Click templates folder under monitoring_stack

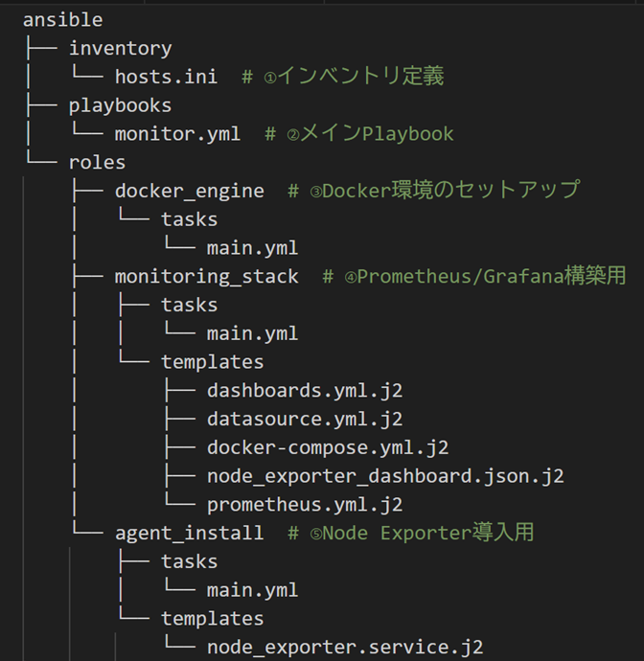click(212, 362)
